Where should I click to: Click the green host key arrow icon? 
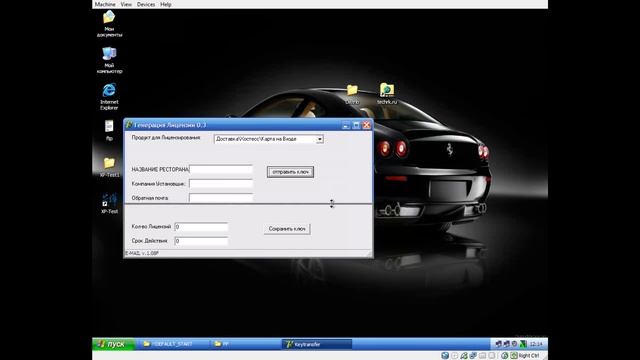coord(514,356)
